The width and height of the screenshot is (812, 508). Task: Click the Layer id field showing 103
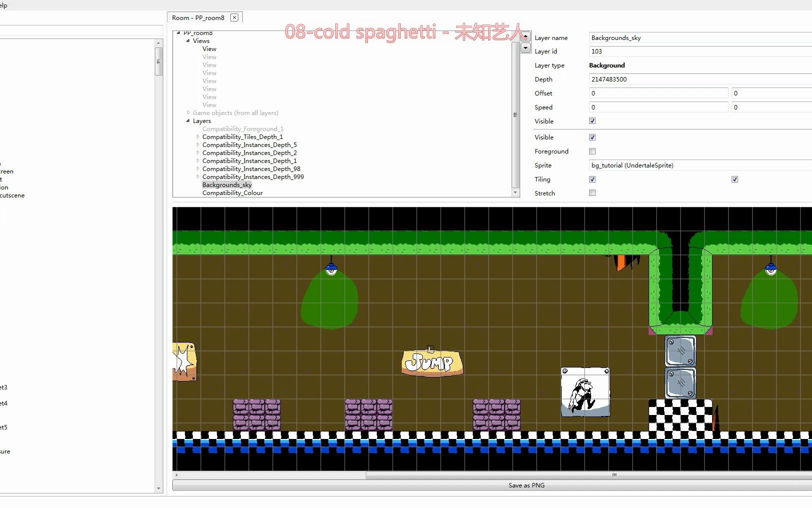point(700,51)
